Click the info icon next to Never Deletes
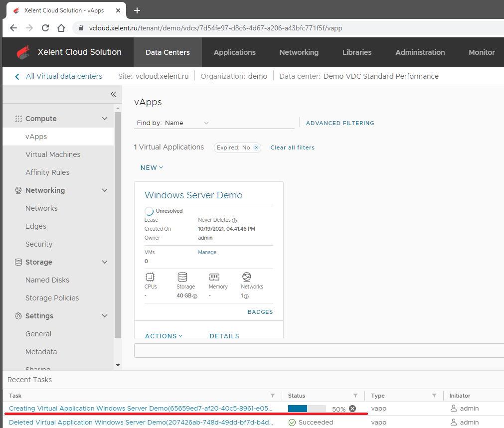504x428 pixels. coord(234,220)
